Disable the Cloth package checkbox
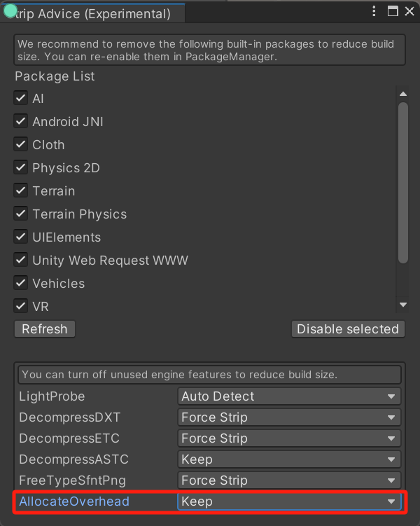Image resolution: width=420 pixels, height=526 pixels. click(x=21, y=144)
